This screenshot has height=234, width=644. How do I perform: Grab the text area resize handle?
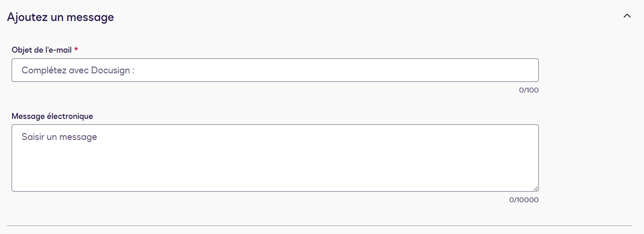[536, 189]
